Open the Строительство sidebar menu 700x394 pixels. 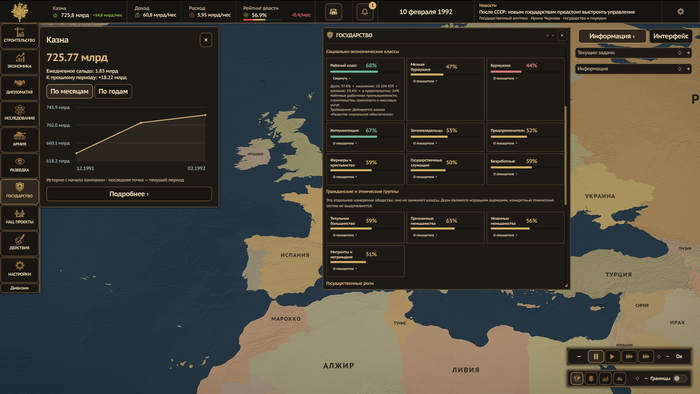pyautogui.click(x=19, y=35)
